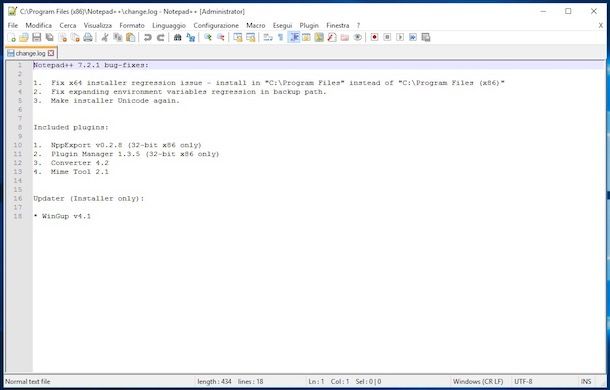Open Find with the binoculars icon
Viewport: 610px width, 390px height.
[x=177, y=37]
